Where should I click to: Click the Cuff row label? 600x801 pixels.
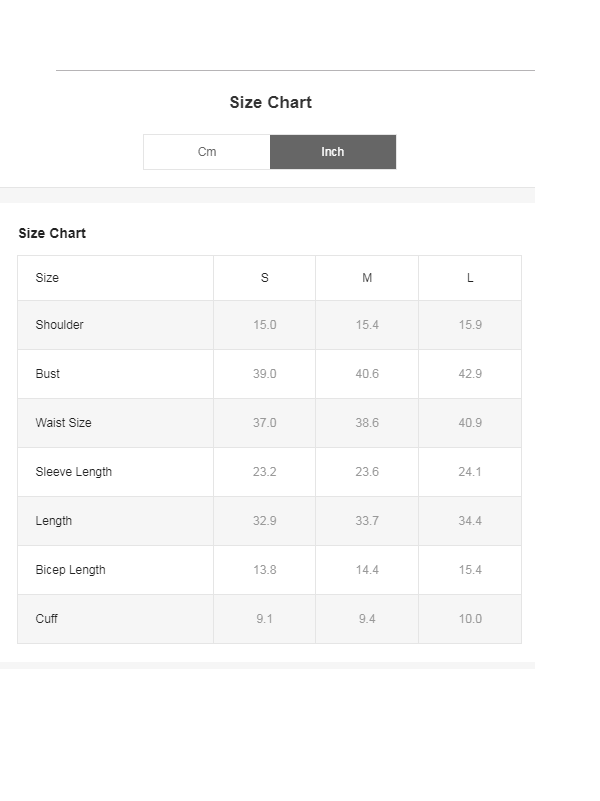tap(47, 619)
